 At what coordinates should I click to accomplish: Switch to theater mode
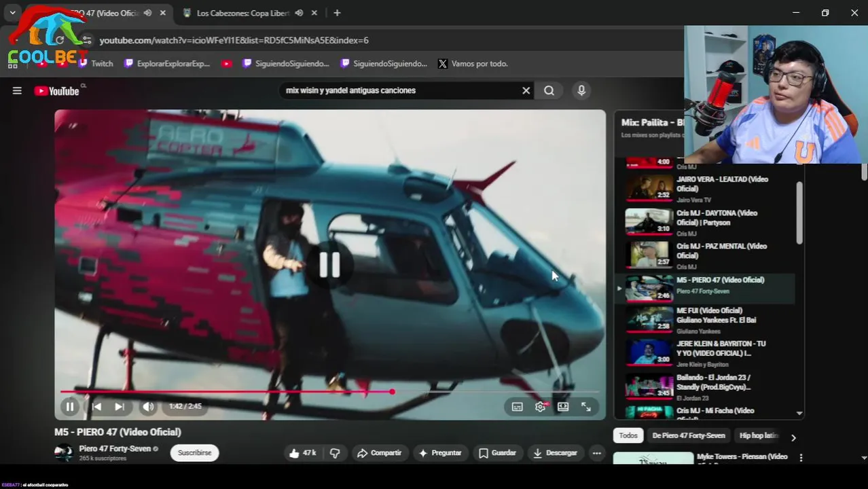click(563, 406)
